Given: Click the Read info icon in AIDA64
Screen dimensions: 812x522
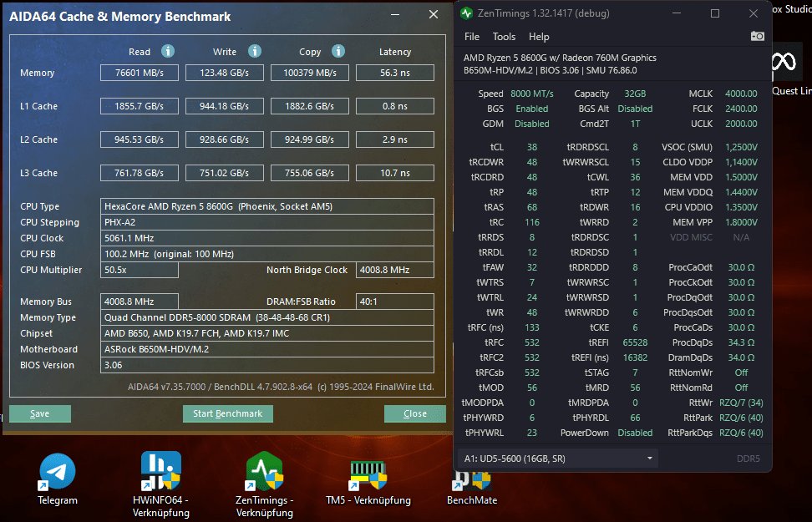Looking at the screenshot, I should click(167, 51).
